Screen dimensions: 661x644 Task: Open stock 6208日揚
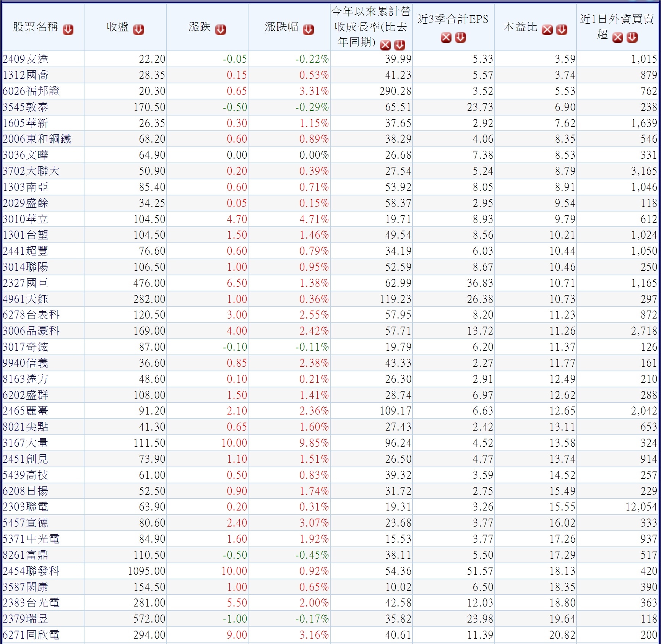26,491
